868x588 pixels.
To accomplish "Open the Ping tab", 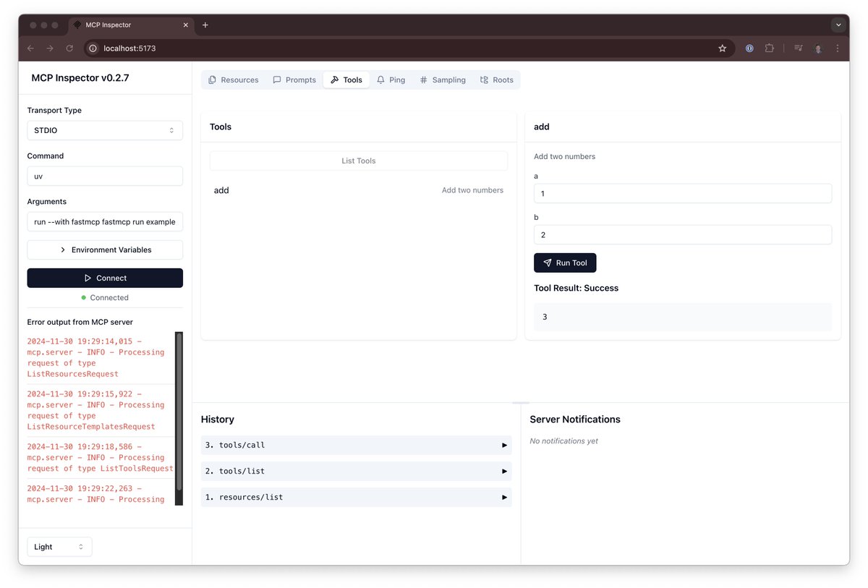I will pos(391,80).
